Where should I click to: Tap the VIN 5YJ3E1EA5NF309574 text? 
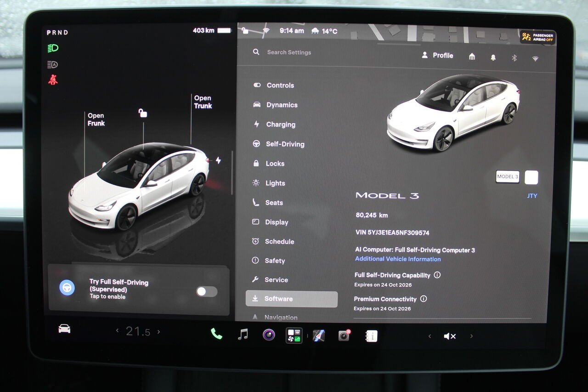tap(392, 233)
